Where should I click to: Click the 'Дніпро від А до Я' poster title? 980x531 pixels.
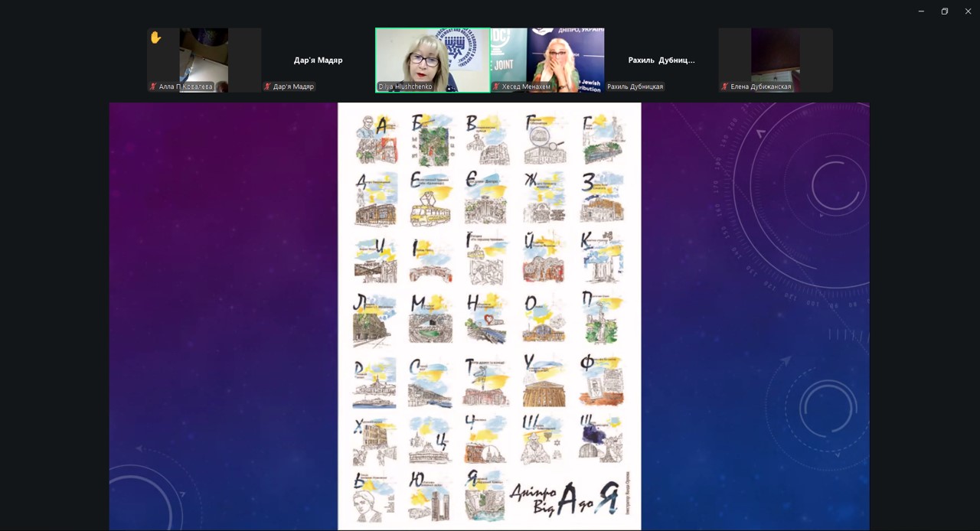point(564,500)
